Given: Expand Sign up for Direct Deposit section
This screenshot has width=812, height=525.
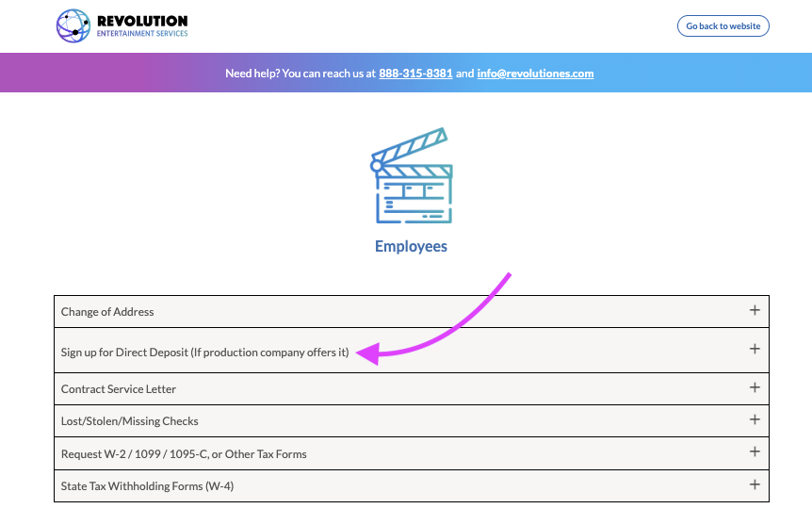Looking at the screenshot, I should click(x=411, y=351).
